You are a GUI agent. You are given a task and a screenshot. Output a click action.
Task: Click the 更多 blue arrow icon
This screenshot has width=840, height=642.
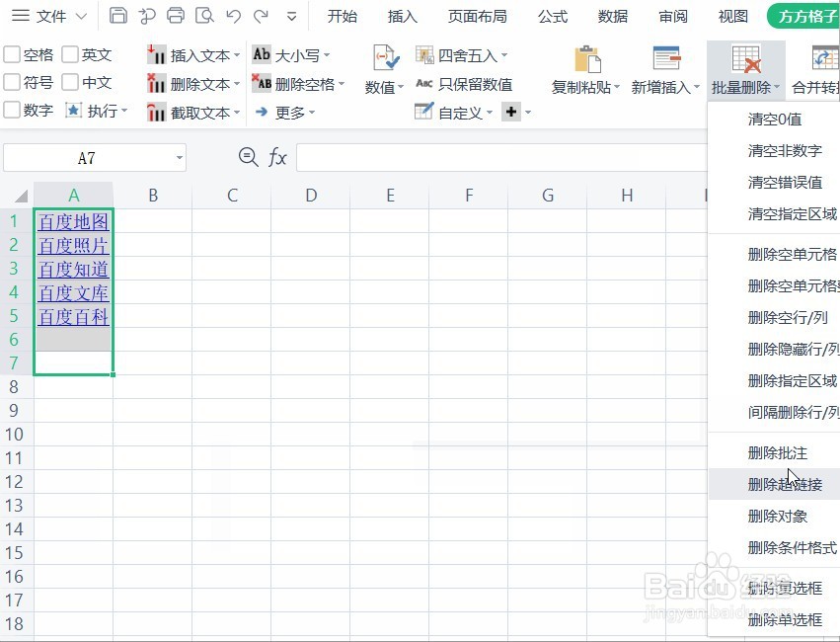[x=262, y=112]
